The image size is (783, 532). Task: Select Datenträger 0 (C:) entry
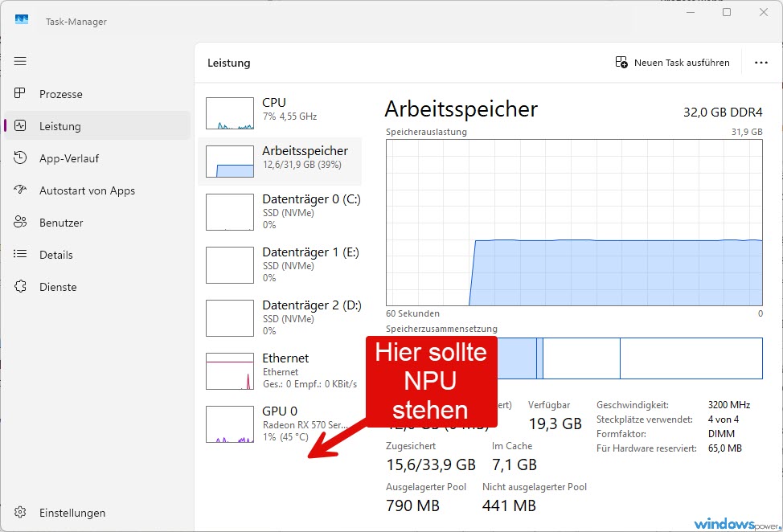tap(280, 212)
